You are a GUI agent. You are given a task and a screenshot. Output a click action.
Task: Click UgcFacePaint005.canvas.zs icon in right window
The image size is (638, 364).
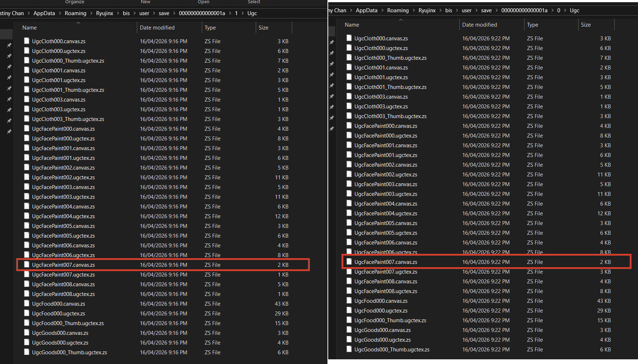coord(349,223)
